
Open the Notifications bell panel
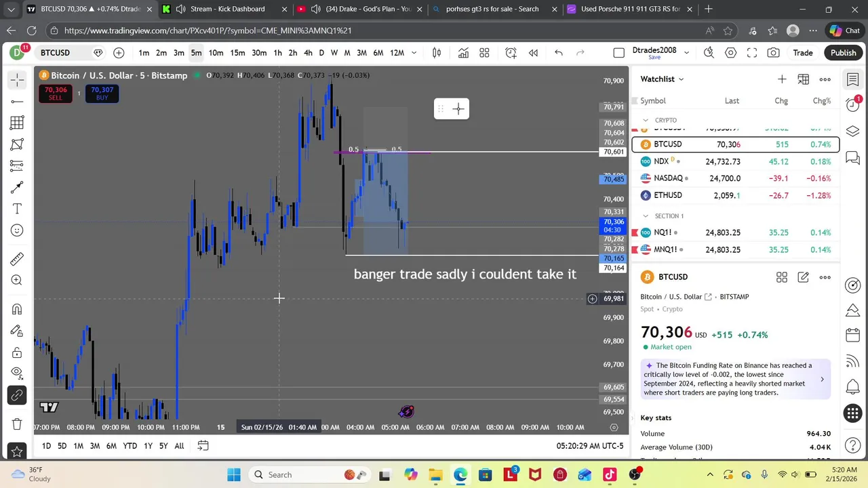click(853, 387)
